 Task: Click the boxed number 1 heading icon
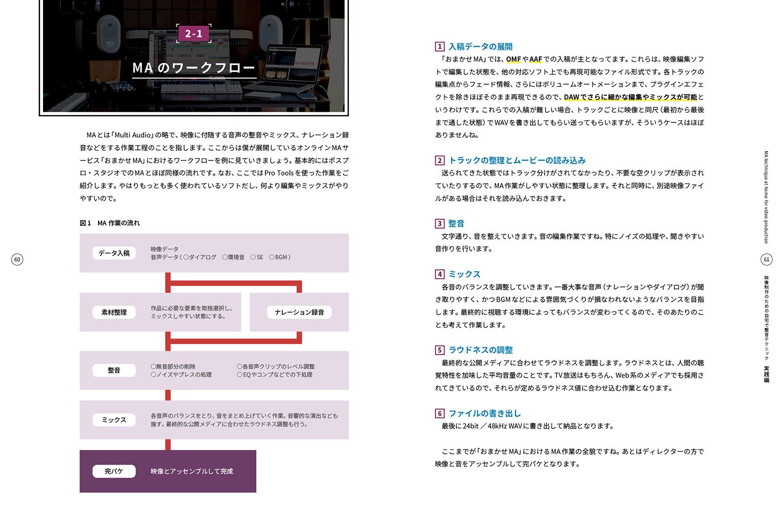(439, 47)
